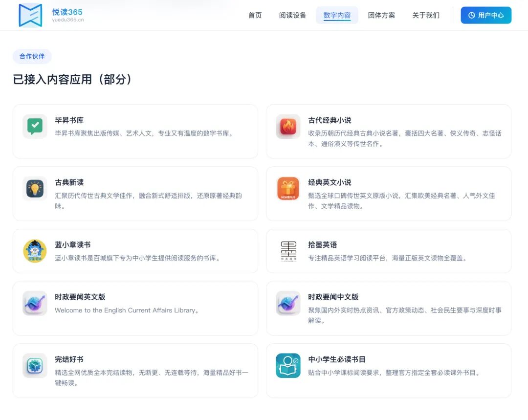Open the 古代经典小说 title
The image size is (528, 420).
click(x=330, y=120)
